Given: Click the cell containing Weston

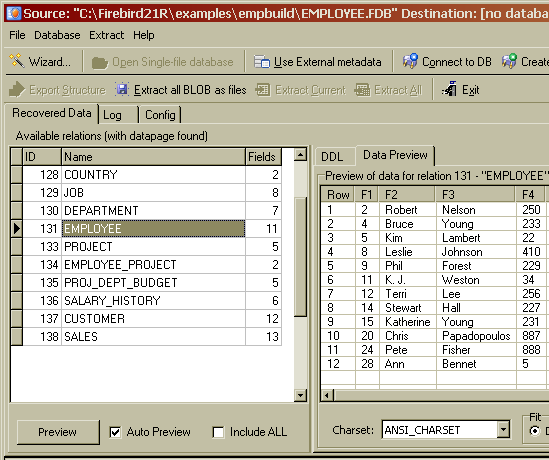Looking at the screenshot, I should pyautogui.click(x=476, y=280).
